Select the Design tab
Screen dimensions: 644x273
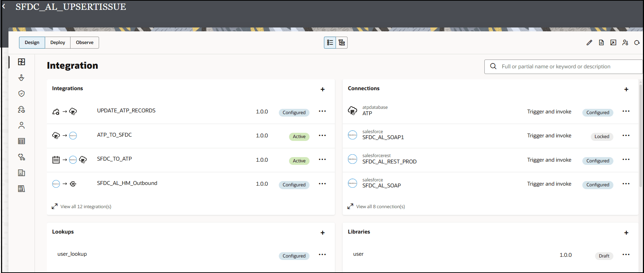32,43
